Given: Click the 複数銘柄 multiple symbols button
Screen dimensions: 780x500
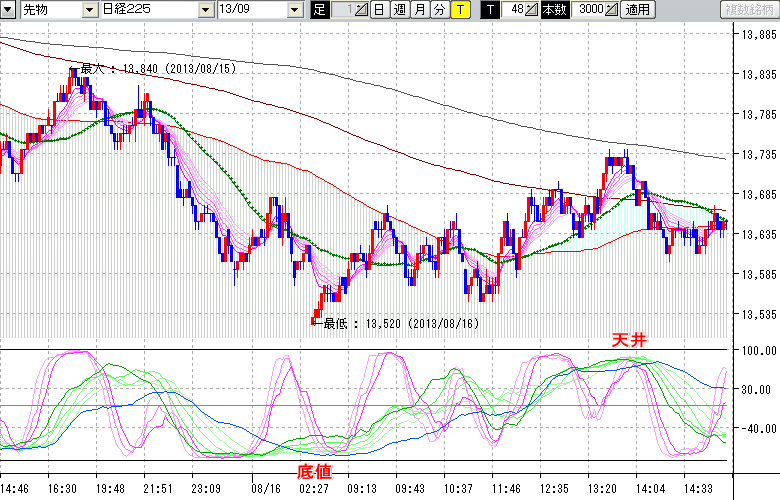Looking at the screenshot, I should pyautogui.click(x=747, y=10).
